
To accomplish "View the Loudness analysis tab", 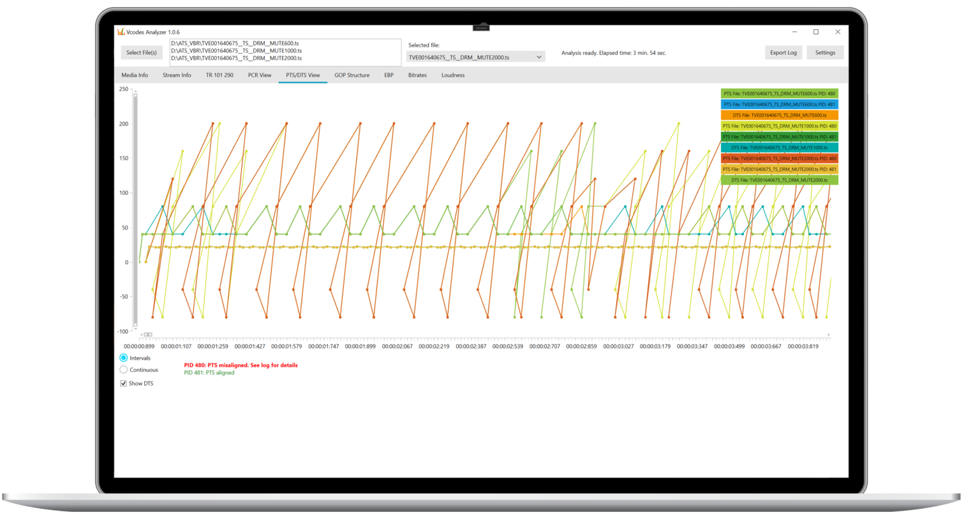I will 452,75.
